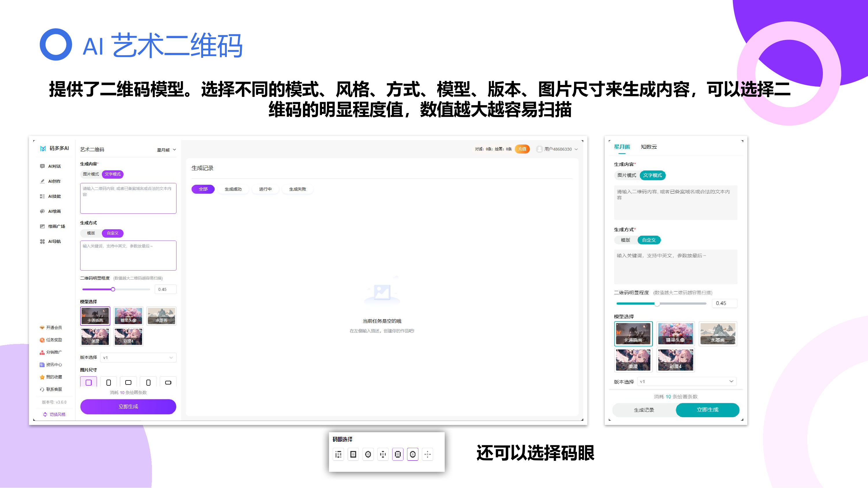Switch to the 知数云 tab

[649, 147]
